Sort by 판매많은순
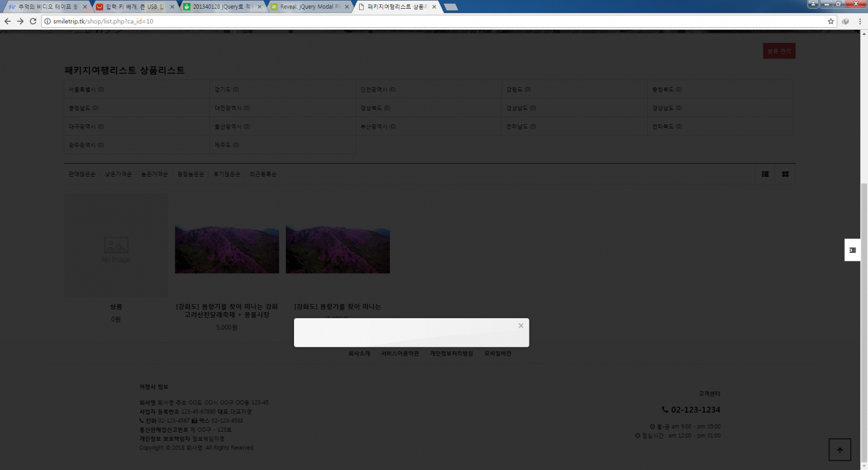This screenshot has height=470, width=868. (82, 174)
